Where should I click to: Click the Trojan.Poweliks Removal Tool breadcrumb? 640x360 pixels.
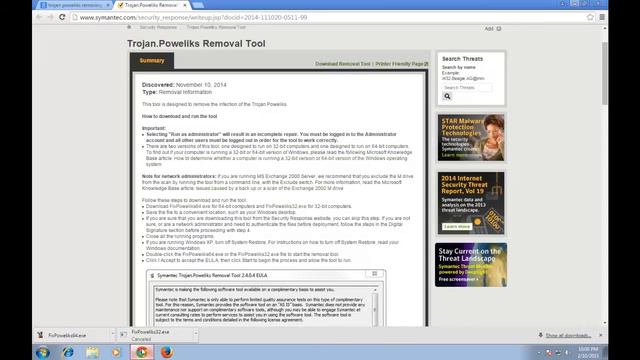click(216, 27)
